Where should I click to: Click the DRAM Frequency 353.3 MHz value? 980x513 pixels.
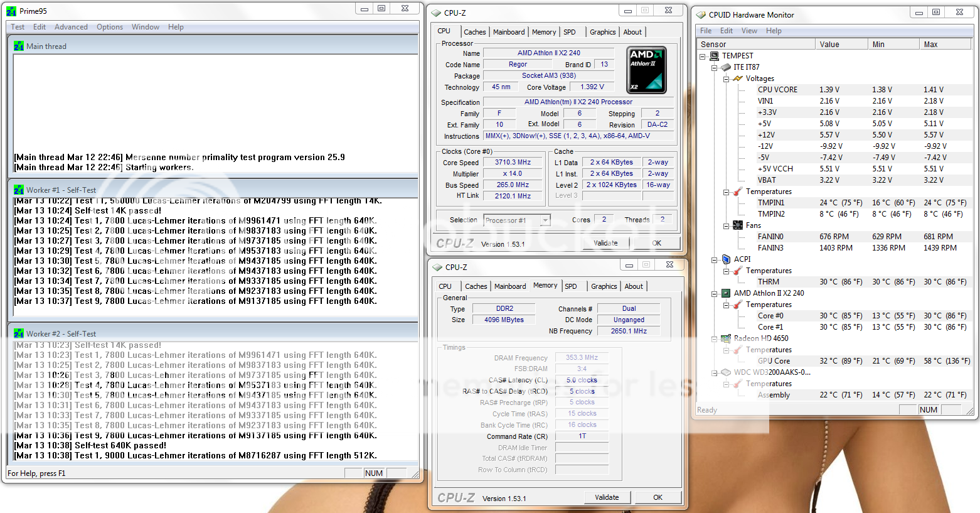click(582, 357)
